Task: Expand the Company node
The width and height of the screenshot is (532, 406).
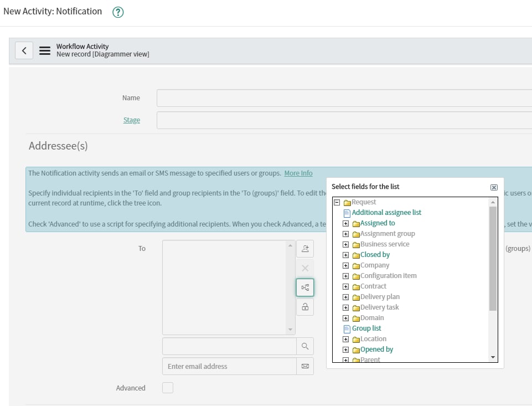Action: (346, 265)
